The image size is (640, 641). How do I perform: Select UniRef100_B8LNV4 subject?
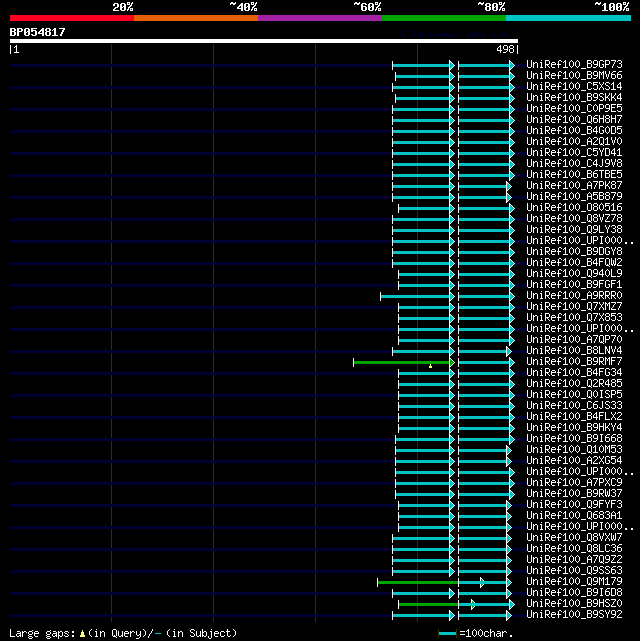click(574, 351)
